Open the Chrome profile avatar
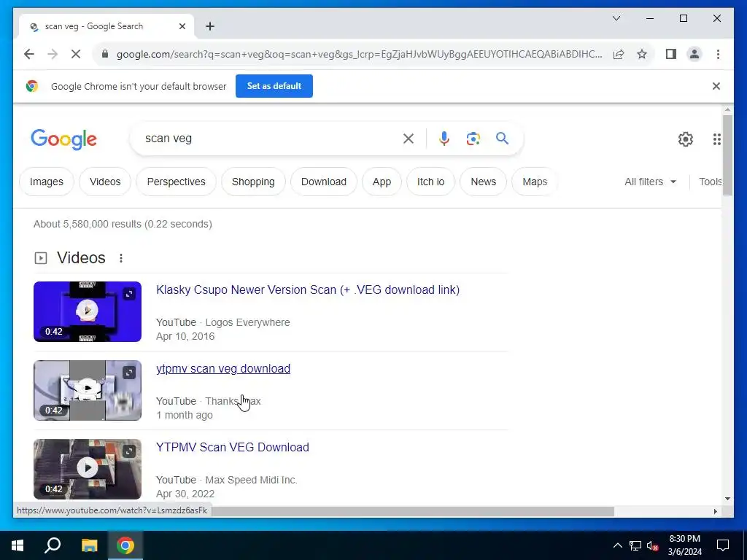 (694, 54)
